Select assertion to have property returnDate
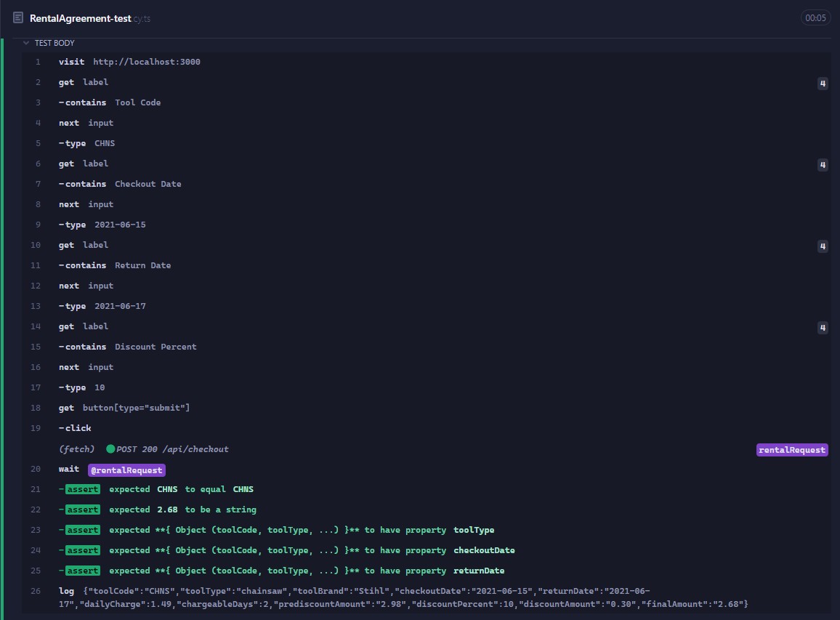 click(x=427, y=571)
